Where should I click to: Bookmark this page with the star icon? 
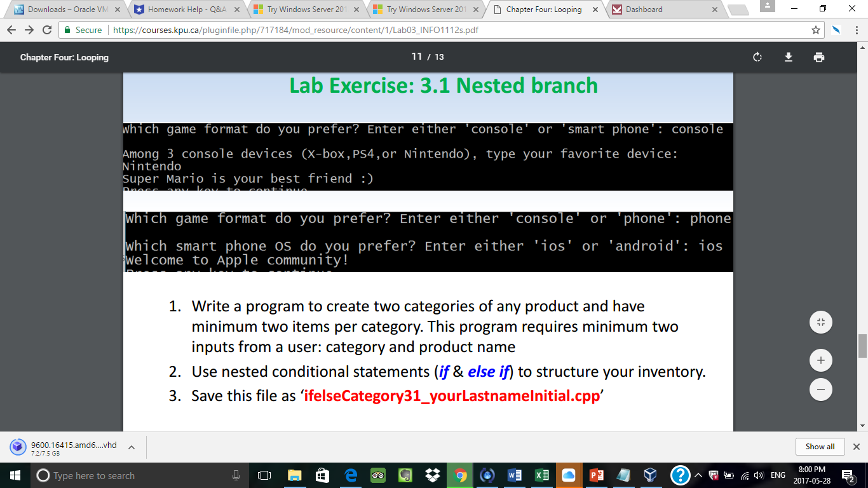click(816, 30)
